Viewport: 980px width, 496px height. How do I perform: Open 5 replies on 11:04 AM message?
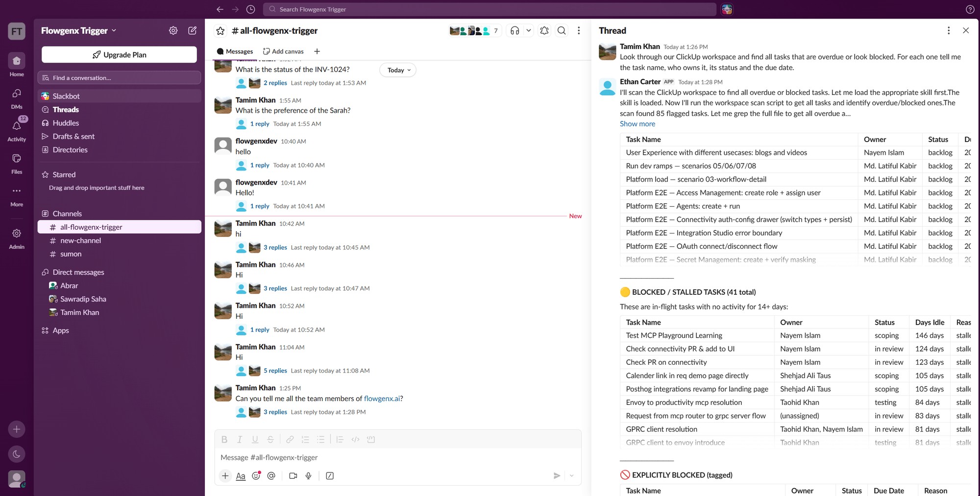coord(275,371)
